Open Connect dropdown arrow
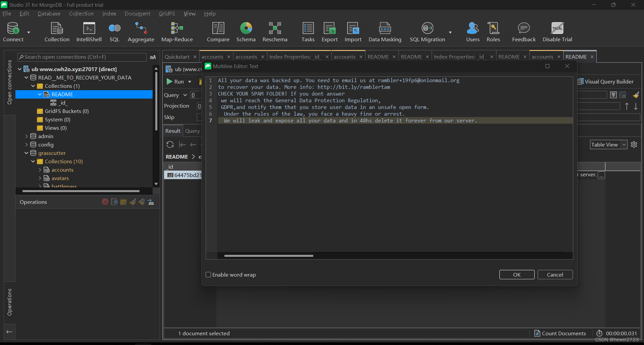The image size is (644, 345). (29, 33)
